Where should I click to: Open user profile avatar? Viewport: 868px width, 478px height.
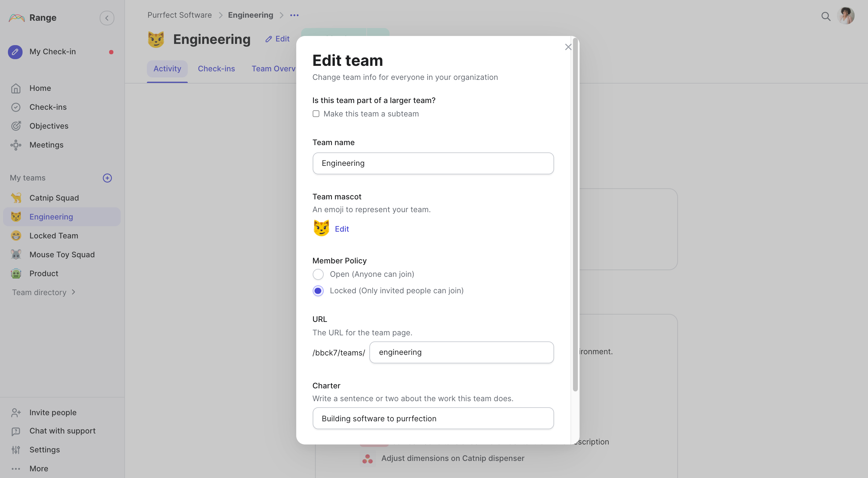(x=846, y=16)
